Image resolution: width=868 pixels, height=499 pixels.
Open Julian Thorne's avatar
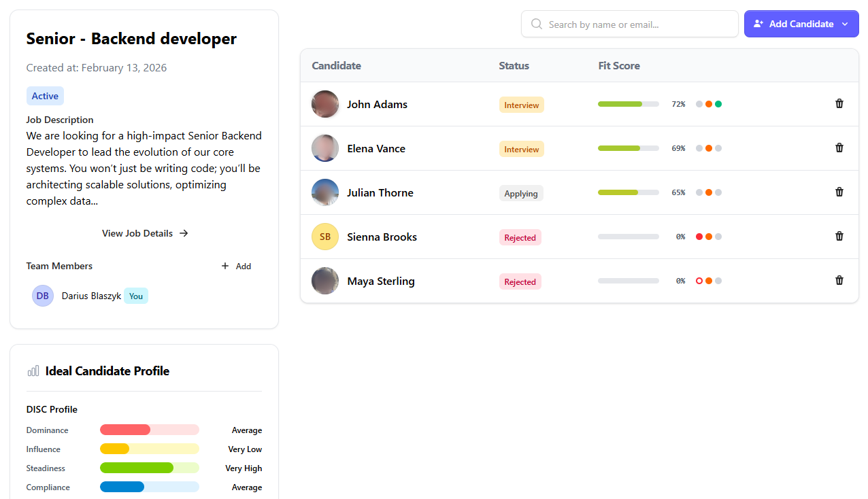(325, 192)
